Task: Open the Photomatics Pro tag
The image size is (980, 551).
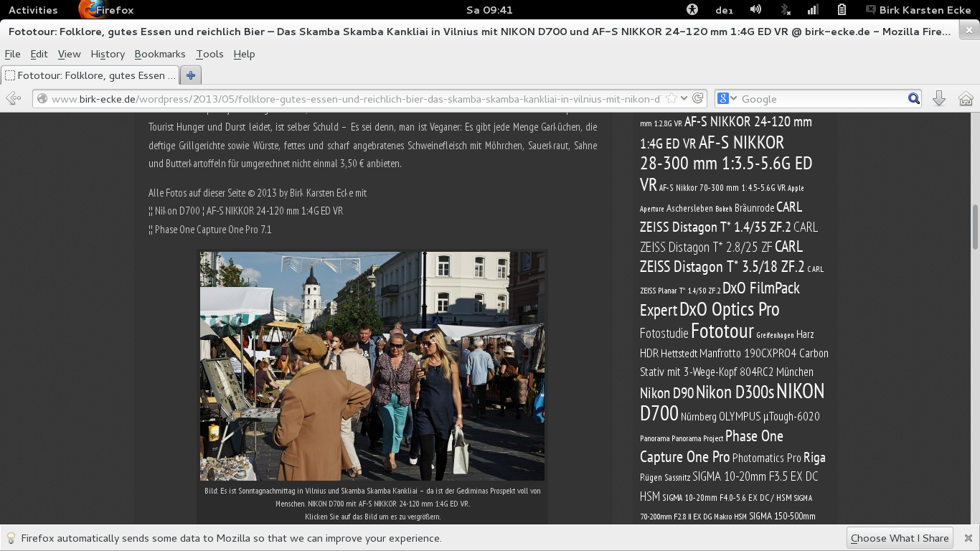Action: click(x=766, y=458)
